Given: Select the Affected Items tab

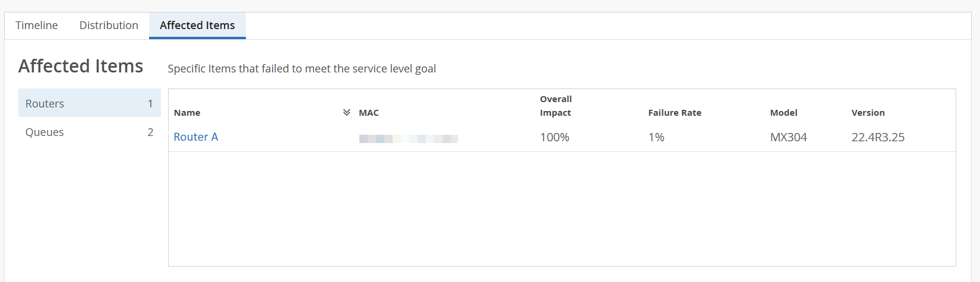Looking at the screenshot, I should (197, 26).
